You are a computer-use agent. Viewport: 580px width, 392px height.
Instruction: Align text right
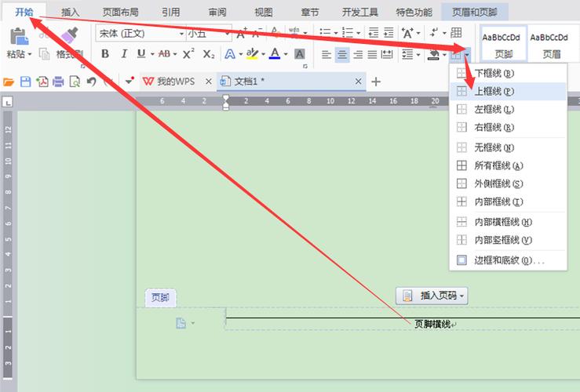click(x=358, y=55)
